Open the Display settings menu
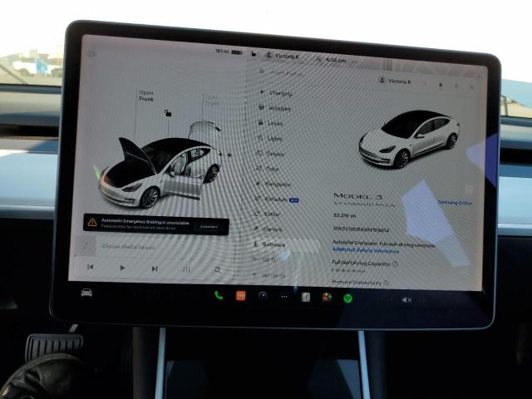532x399 pixels. coord(271,154)
